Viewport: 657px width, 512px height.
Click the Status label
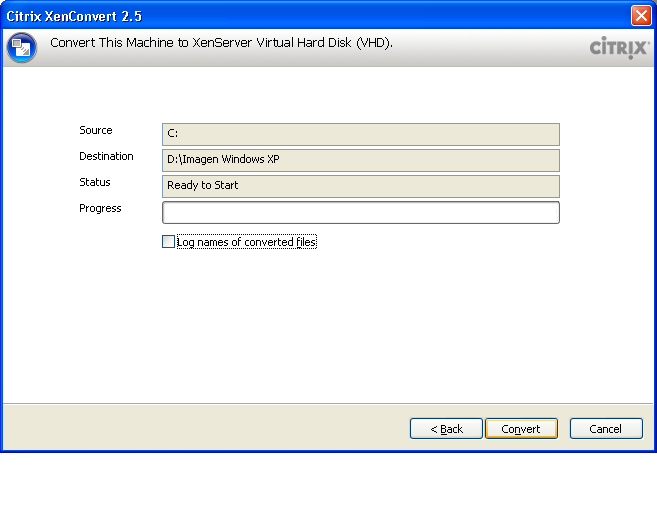tap(95, 182)
